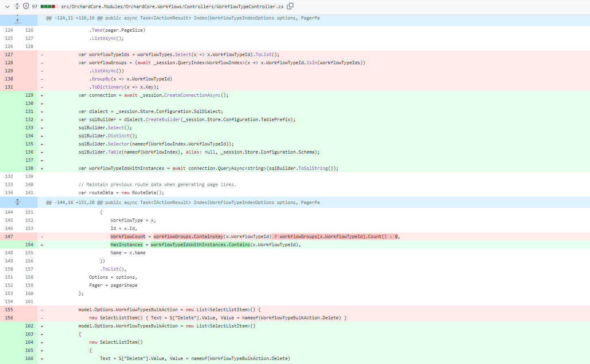Expand hidden lines at the -144,16 hunk header
The width and height of the screenshot is (590, 364).
17,202
